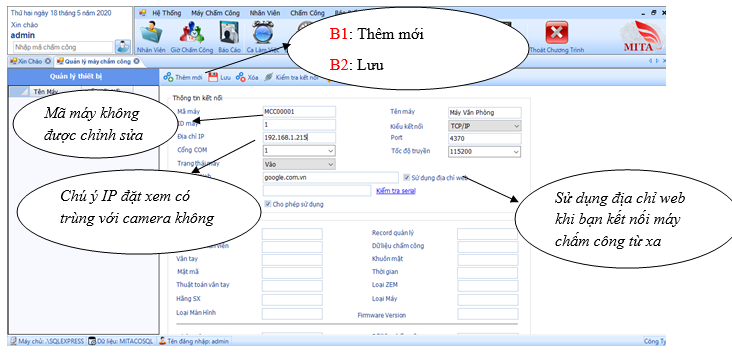Open the Kiểu kết nối TCP/IP dropdown
The width and height of the screenshot is (732, 360).
pyautogui.click(x=516, y=126)
